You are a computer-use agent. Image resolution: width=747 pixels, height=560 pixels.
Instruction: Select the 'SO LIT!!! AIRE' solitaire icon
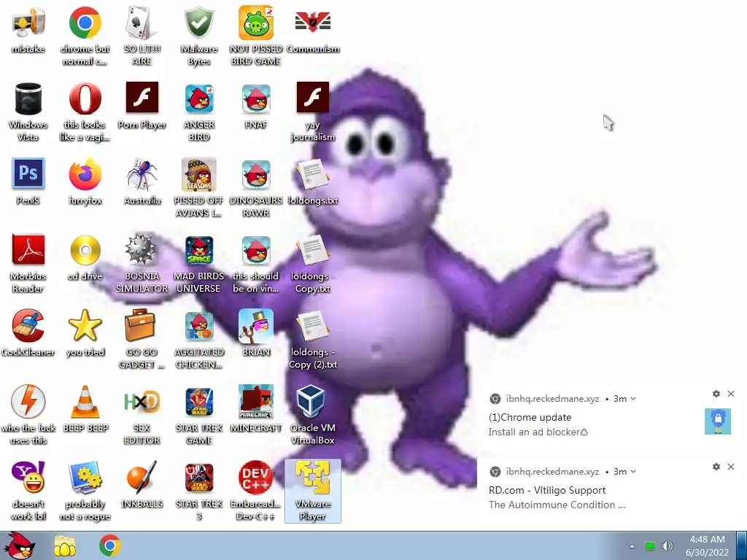point(142,36)
